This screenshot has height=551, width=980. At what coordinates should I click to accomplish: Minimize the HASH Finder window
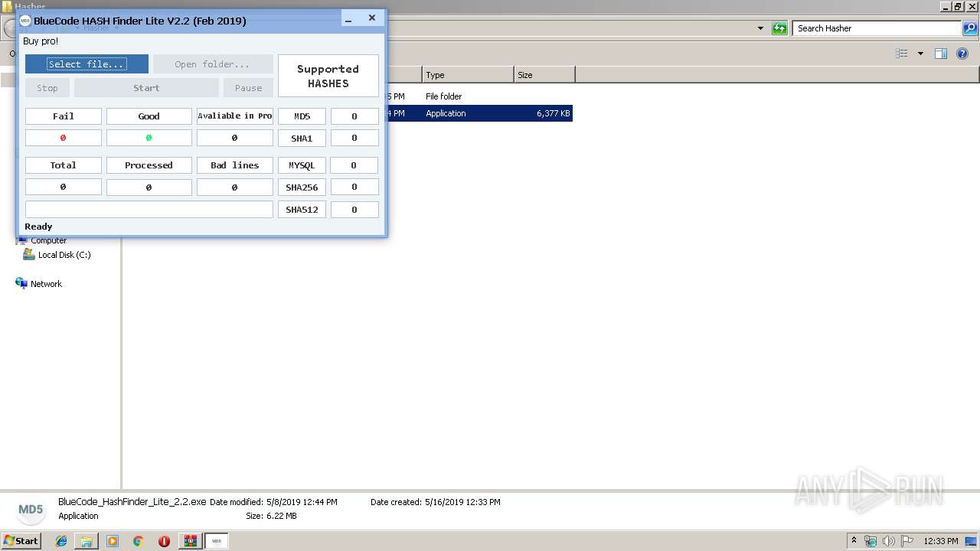[x=348, y=19]
